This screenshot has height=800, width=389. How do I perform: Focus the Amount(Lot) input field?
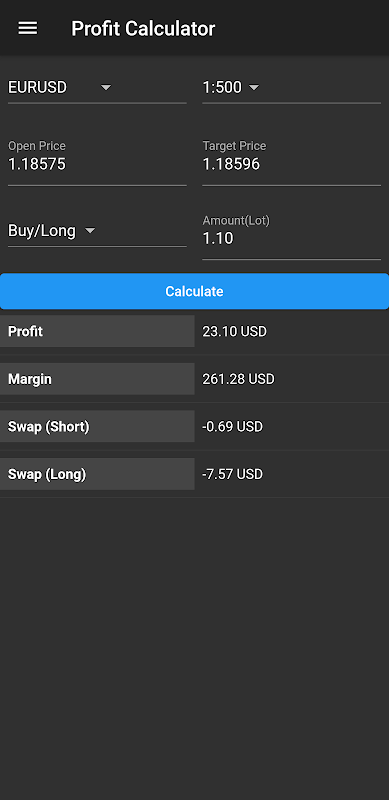[291, 236]
